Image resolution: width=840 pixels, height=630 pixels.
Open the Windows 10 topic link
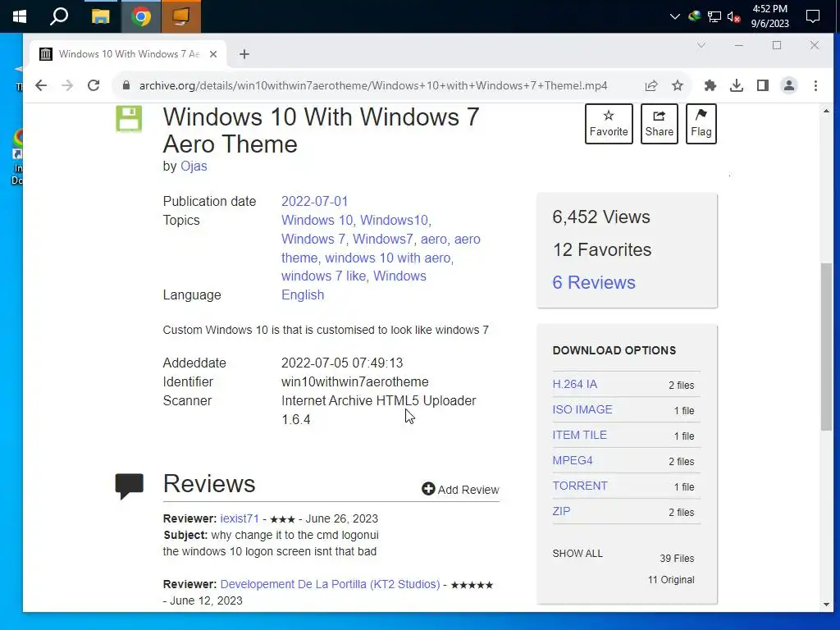click(x=317, y=220)
